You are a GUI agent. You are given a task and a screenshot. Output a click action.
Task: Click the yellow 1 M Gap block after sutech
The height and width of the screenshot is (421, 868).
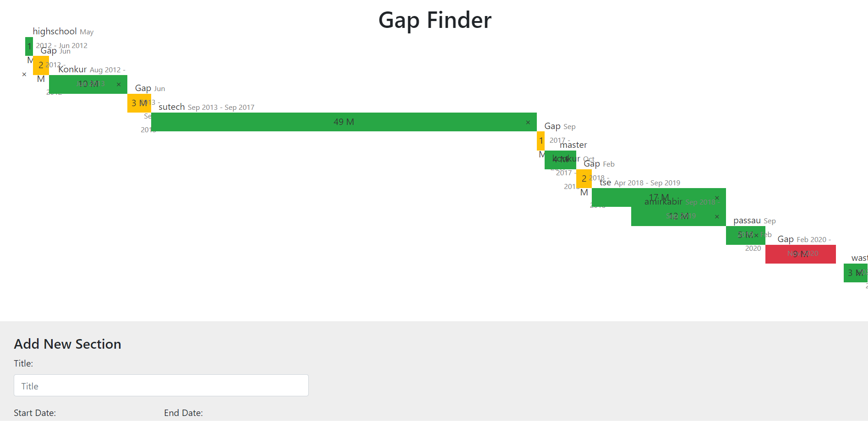coord(540,142)
